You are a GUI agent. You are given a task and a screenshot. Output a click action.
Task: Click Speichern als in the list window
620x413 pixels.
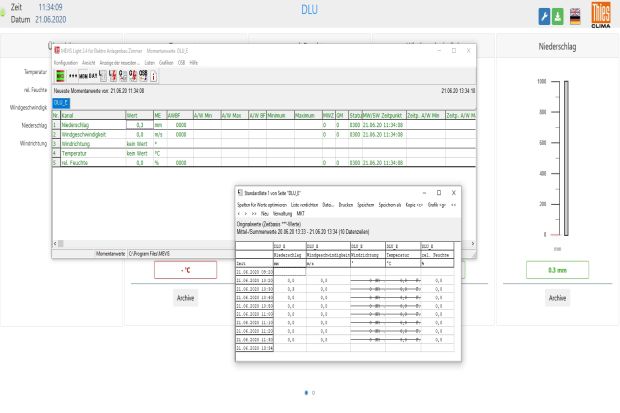[x=394, y=203]
